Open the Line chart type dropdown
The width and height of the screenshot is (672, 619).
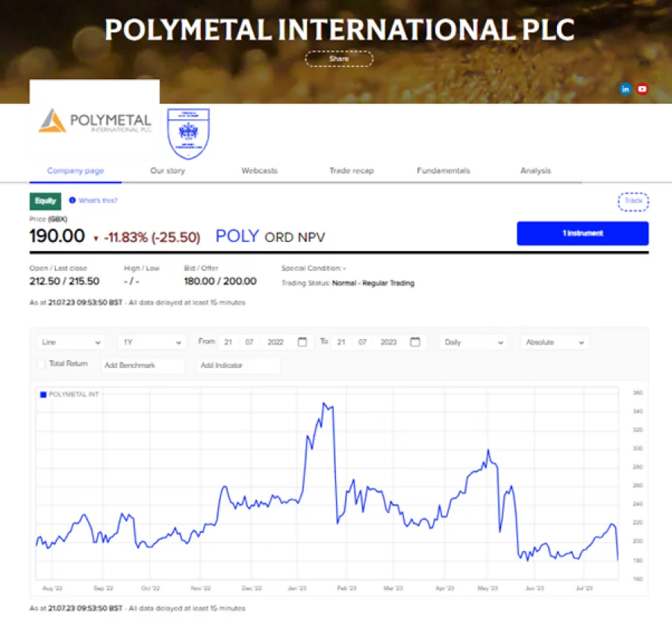(x=70, y=341)
